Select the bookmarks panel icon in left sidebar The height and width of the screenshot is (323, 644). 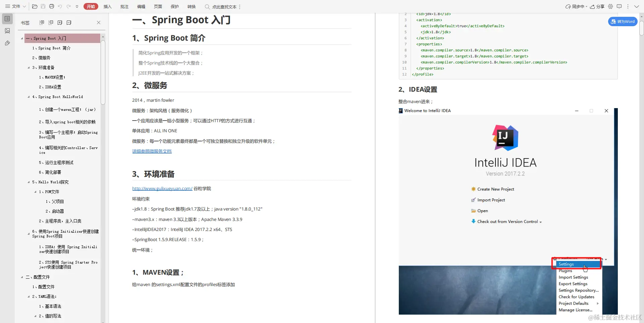click(x=7, y=18)
